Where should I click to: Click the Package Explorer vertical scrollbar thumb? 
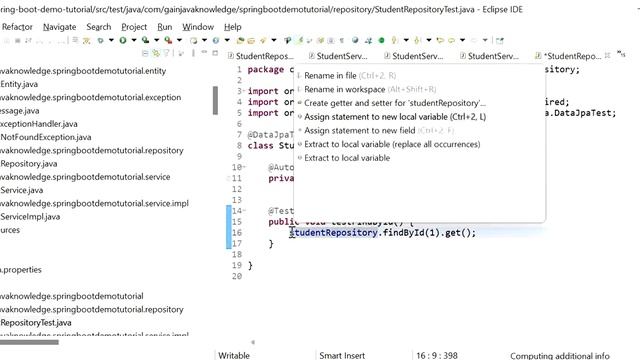[215, 100]
